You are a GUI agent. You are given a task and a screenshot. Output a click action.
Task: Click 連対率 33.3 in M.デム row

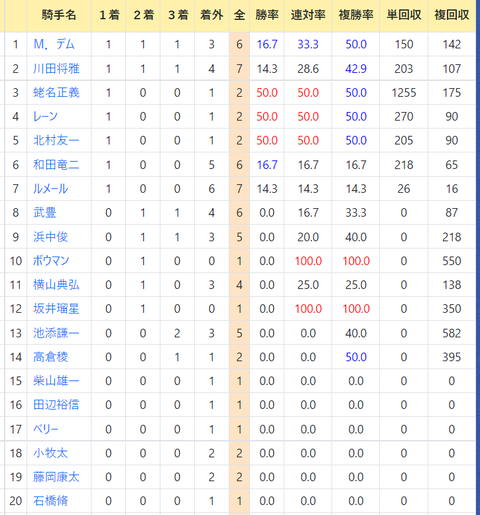tap(308, 44)
